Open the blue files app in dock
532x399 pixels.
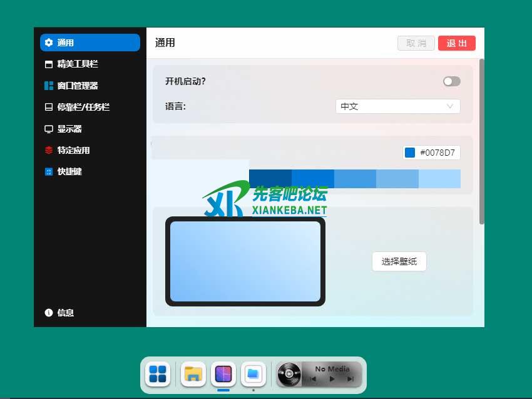coord(253,375)
